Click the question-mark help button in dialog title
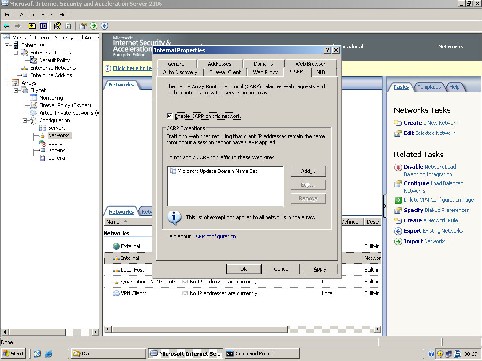The image size is (482, 361). [328, 50]
